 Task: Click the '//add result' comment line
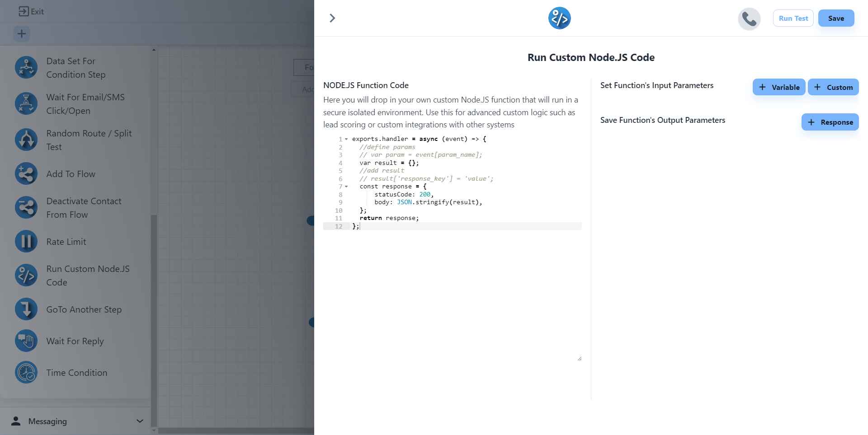click(x=382, y=171)
